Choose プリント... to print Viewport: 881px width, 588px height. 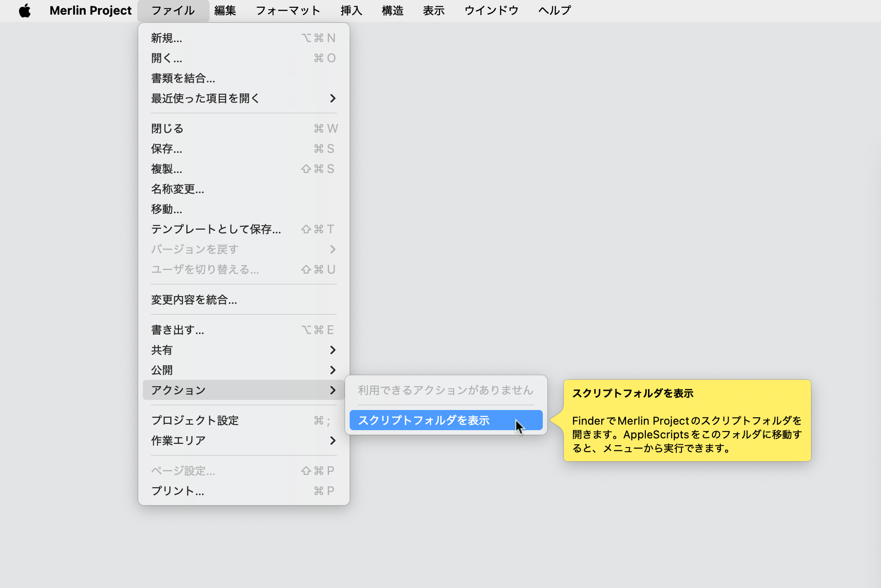[244, 491]
